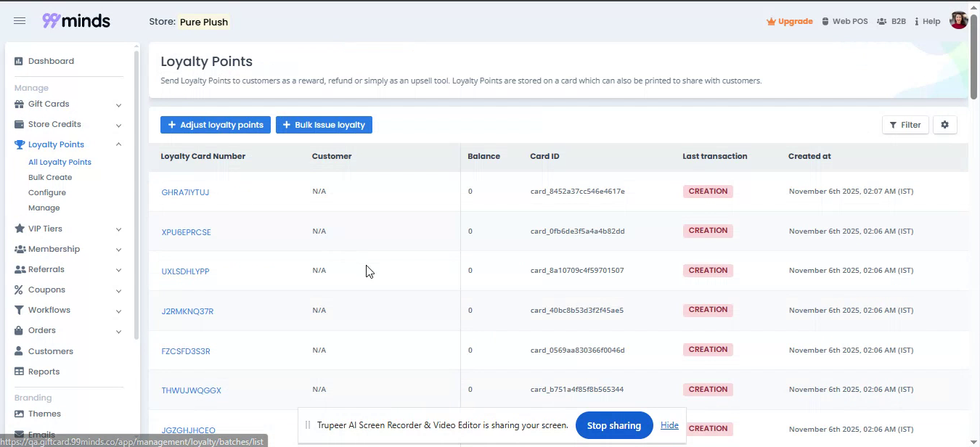
Task: Open Manage submenu item under Loyalty
Action: point(44,208)
